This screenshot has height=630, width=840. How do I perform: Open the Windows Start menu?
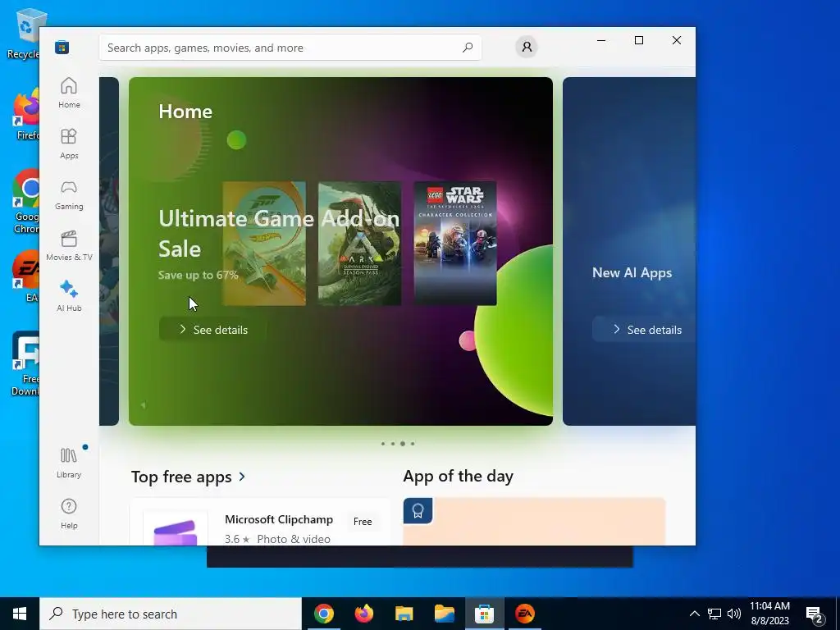(x=20, y=614)
